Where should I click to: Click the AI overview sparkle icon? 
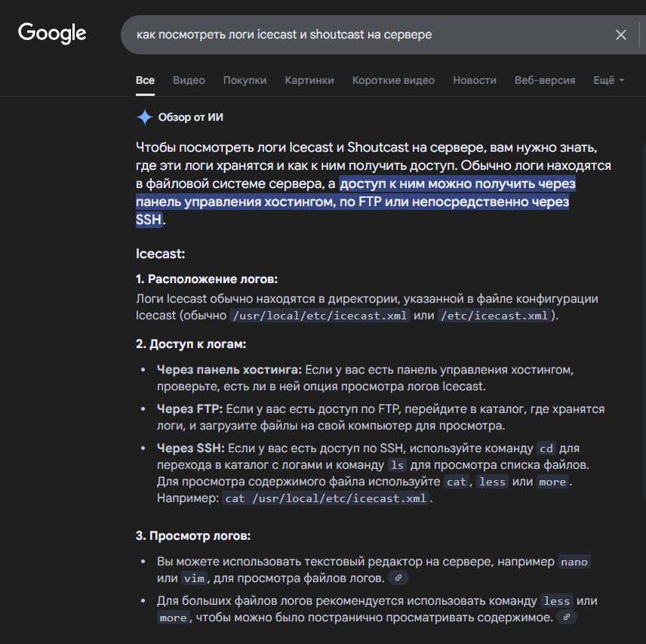(x=144, y=117)
